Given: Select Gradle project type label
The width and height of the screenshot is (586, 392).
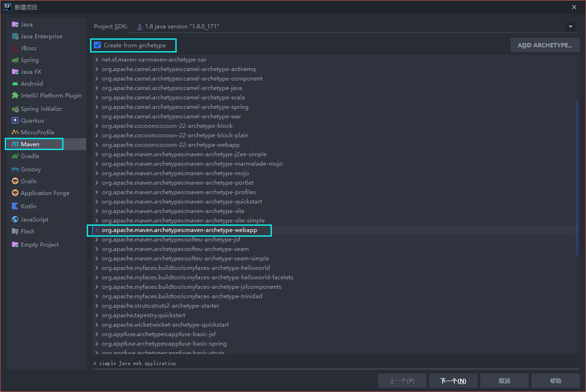Looking at the screenshot, I should coord(30,156).
